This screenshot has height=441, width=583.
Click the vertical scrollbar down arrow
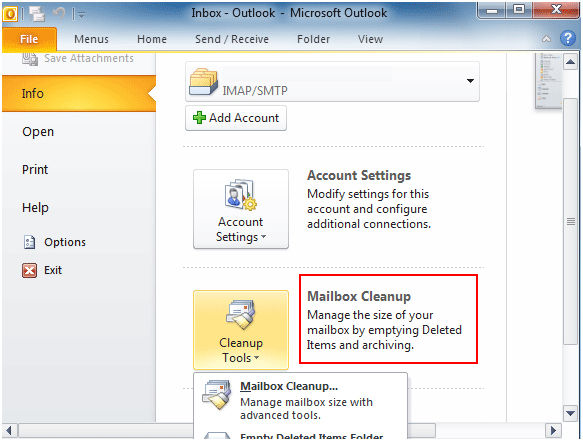tap(570, 413)
